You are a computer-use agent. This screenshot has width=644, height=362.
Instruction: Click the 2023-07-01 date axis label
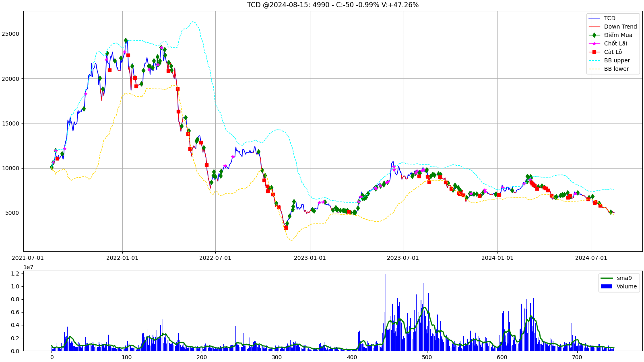click(x=403, y=258)
